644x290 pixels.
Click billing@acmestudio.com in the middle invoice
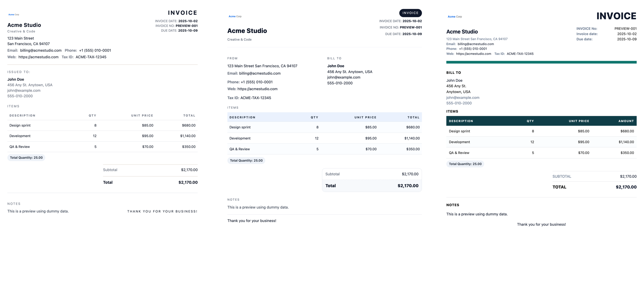coord(259,74)
